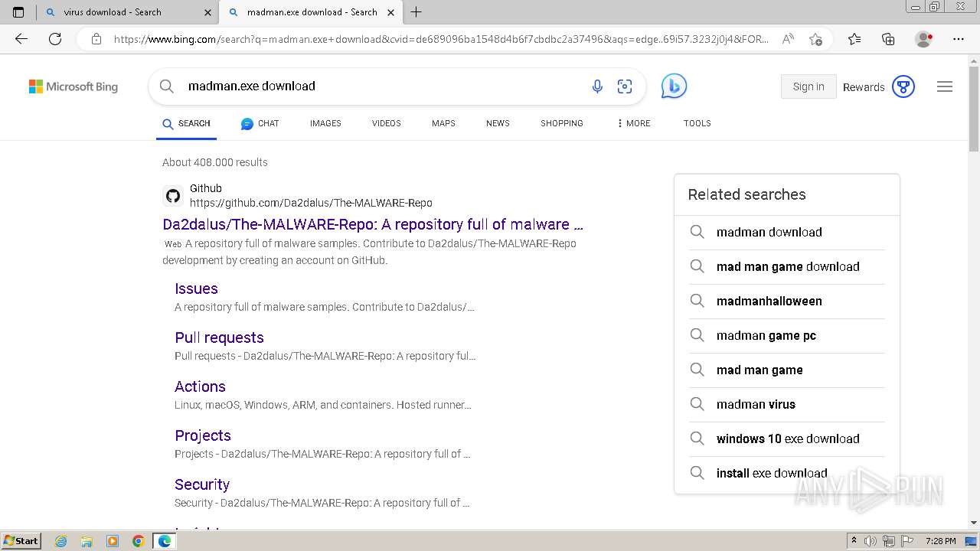
Task: Click into the Bing search text field
Action: click(383, 86)
